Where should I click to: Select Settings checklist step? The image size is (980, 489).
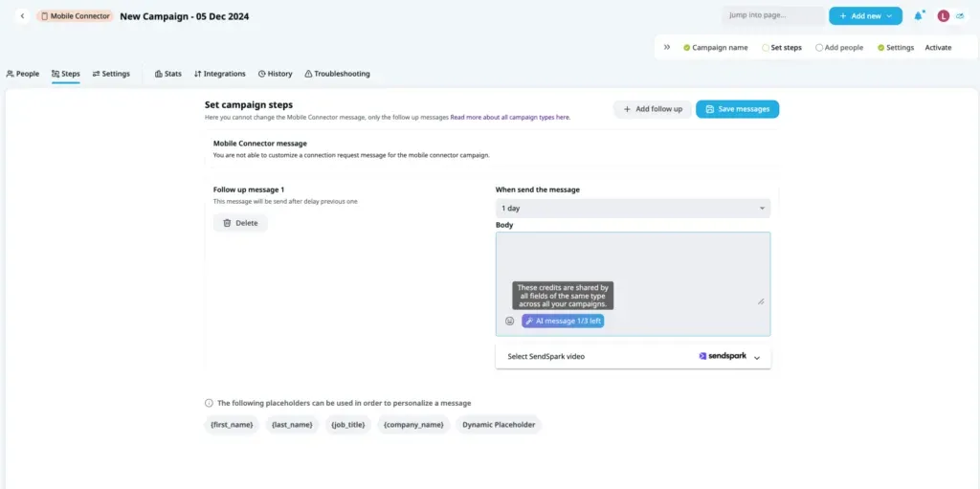[896, 48]
